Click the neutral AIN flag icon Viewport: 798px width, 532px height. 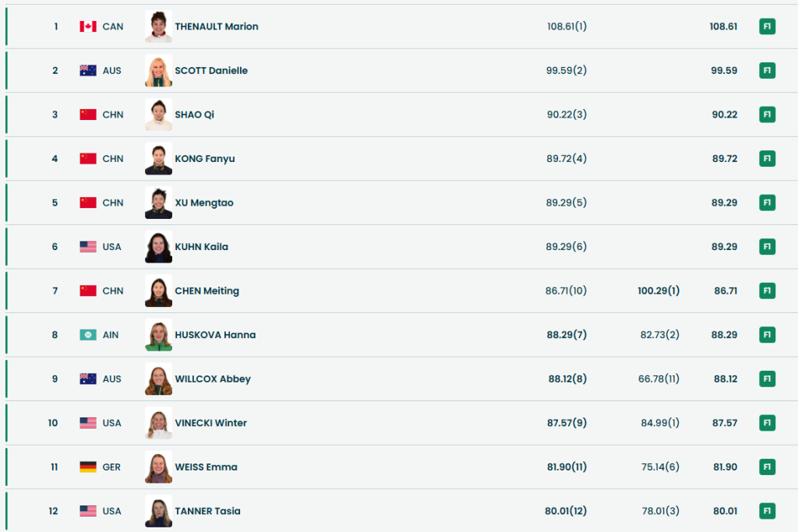tap(88, 335)
